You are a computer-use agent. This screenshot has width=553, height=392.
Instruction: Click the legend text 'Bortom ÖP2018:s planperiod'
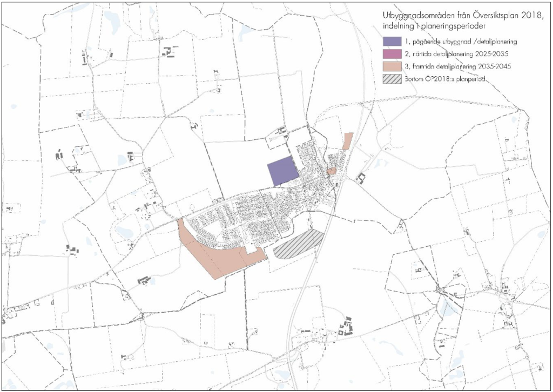446,79
